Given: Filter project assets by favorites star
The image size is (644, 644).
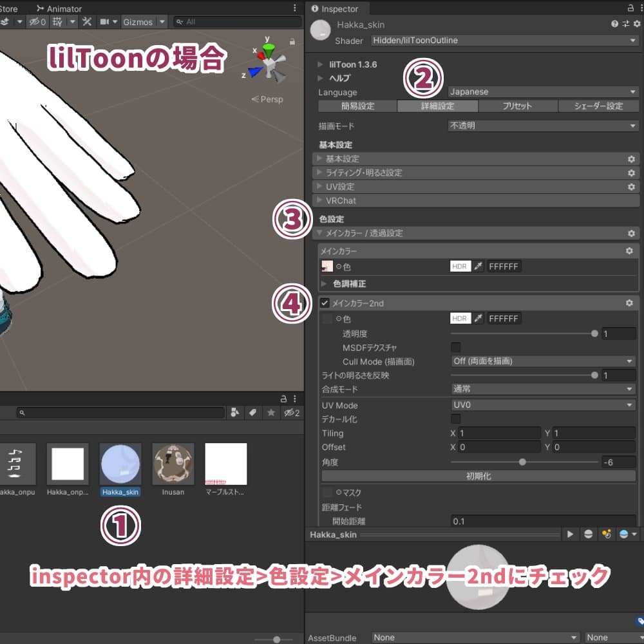Looking at the screenshot, I should pos(271,413).
